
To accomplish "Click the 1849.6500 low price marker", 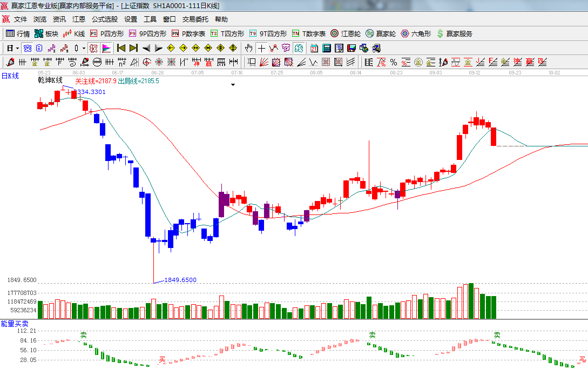I will (x=180, y=280).
